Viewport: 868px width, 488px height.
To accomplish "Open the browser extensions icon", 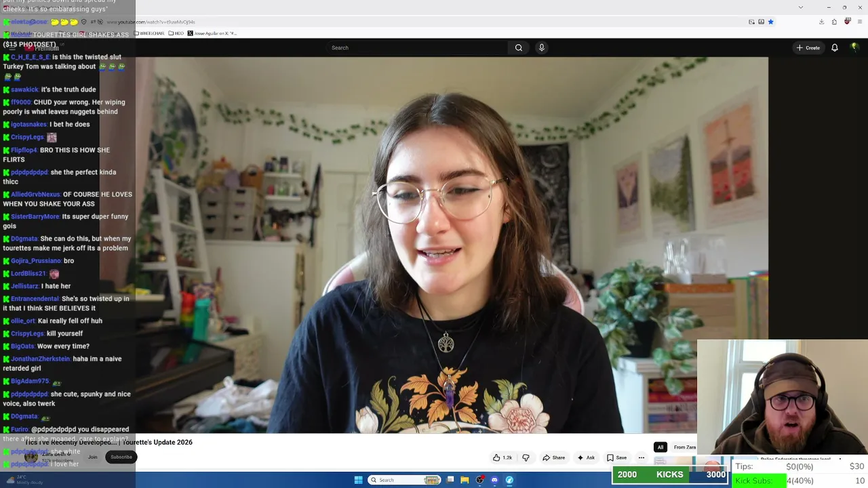I will point(834,22).
